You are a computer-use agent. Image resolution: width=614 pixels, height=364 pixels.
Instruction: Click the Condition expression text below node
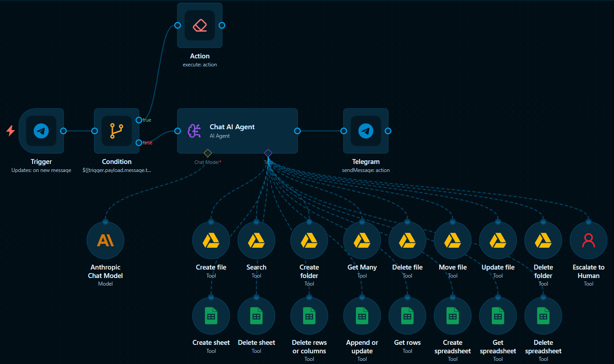click(x=117, y=170)
